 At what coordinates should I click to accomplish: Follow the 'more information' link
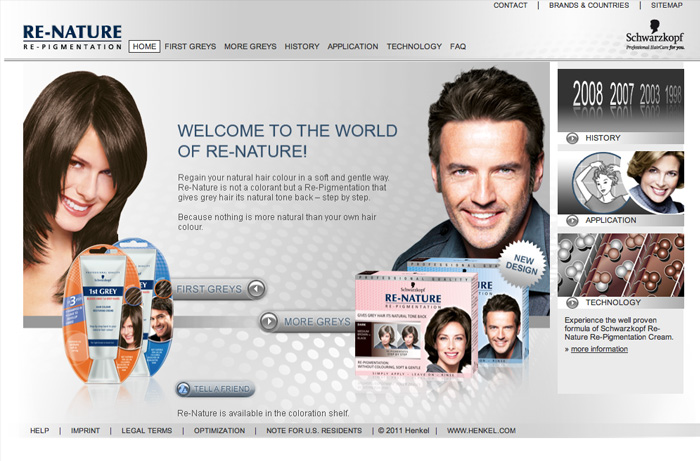click(599, 349)
